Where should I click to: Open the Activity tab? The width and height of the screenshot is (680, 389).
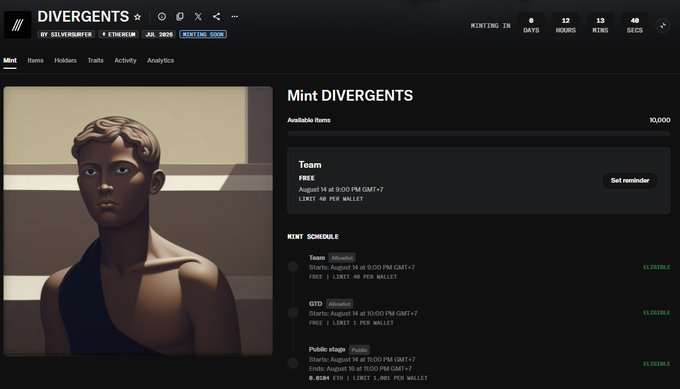pos(125,60)
